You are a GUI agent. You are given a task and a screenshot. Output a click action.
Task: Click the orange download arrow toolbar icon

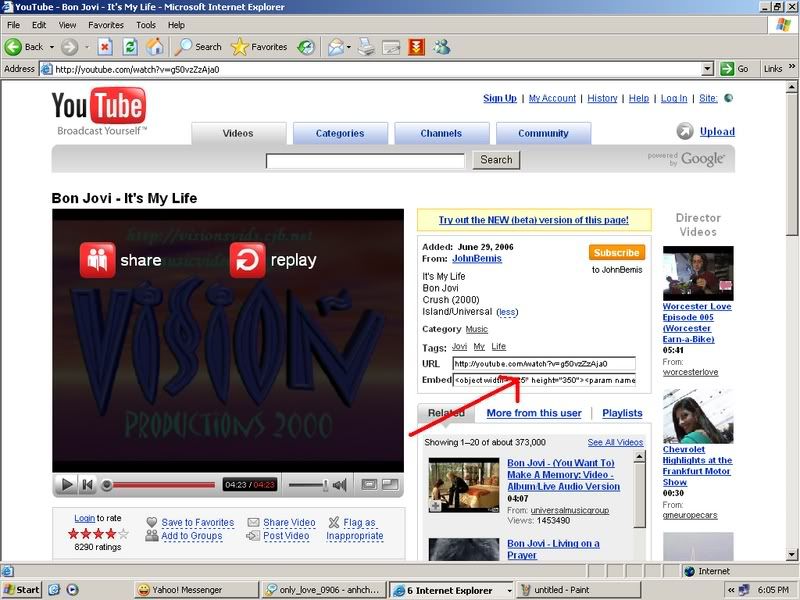(x=416, y=47)
